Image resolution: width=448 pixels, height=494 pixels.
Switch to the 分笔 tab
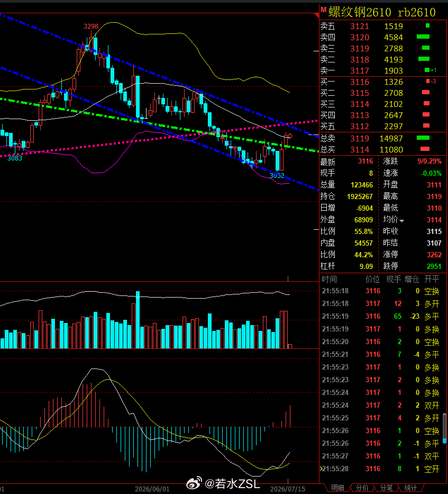coord(386,488)
